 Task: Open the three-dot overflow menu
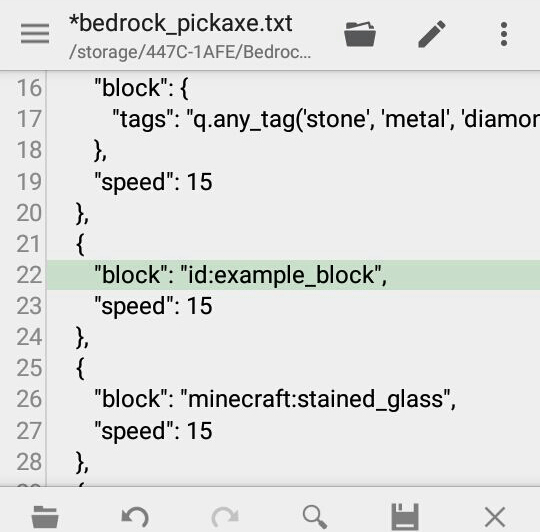tap(504, 34)
